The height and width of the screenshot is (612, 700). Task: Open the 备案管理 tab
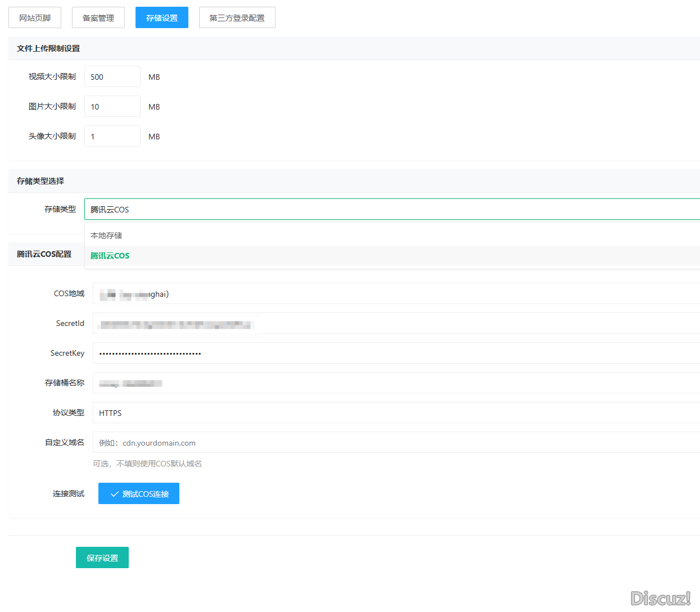pos(98,18)
